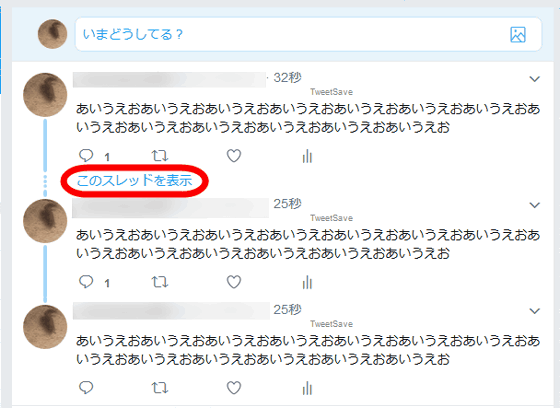560x408 pixels.
Task: Click the 'いまどうしてる？' compose field
Action: click(308, 34)
